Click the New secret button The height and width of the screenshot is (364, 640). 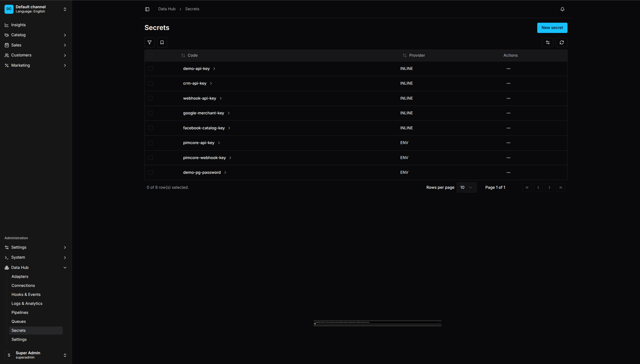(552, 28)
